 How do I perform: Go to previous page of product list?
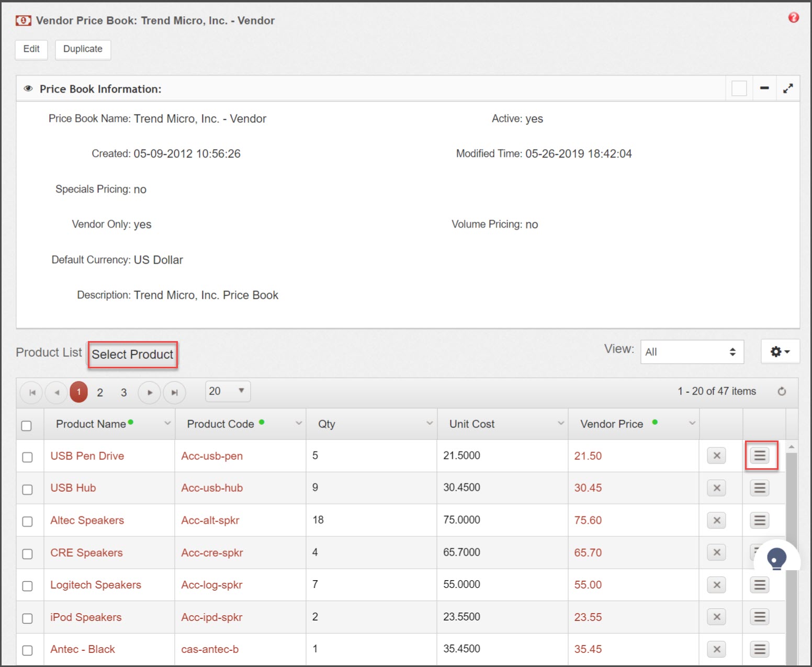(57, 392)
